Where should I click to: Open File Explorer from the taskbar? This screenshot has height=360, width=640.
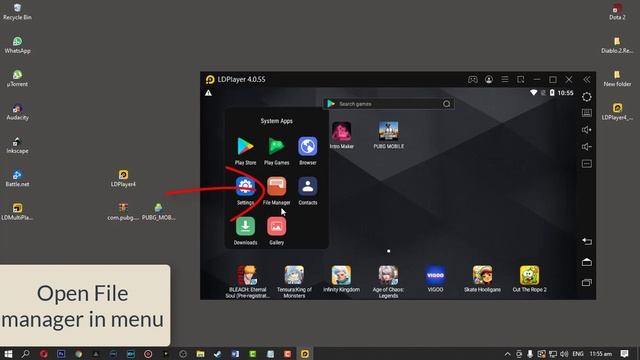200,353
